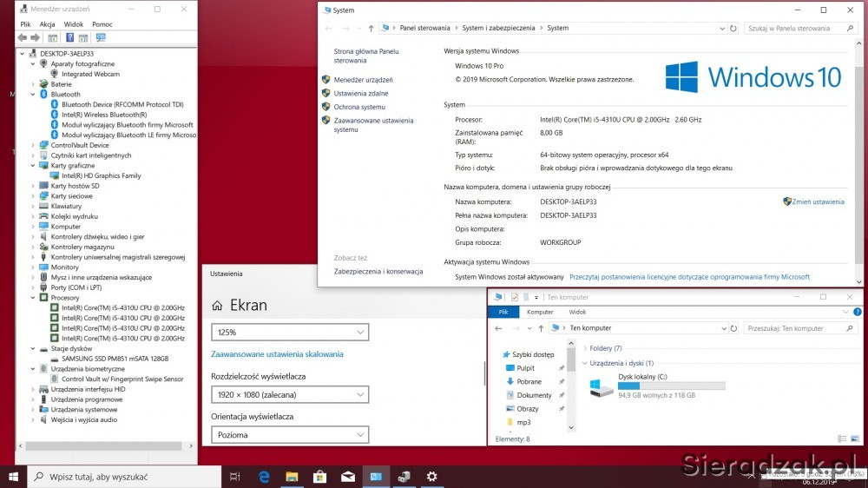Screen dimensions: 868x488
Task: Open Microsoft Store from the taskbar
Action: pos(320,477)
